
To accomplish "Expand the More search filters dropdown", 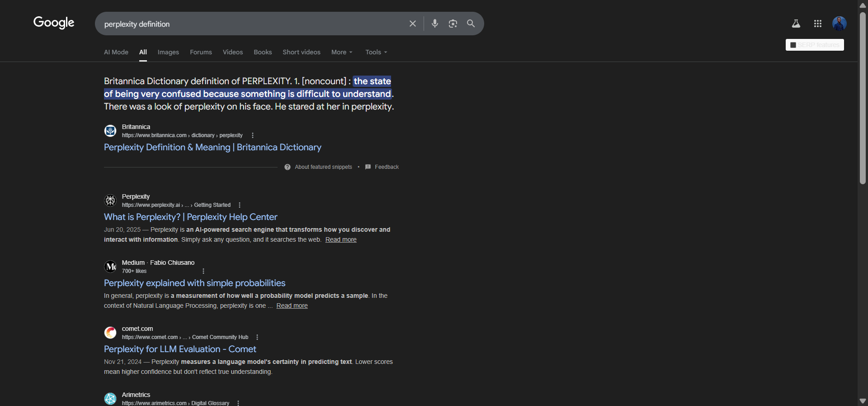I will [x=342, y=52].
